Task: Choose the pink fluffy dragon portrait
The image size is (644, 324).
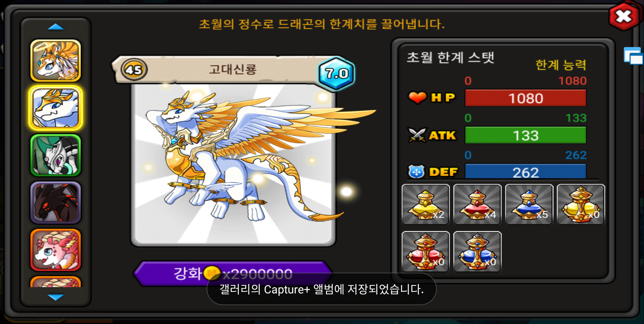Action: [55, 250]
